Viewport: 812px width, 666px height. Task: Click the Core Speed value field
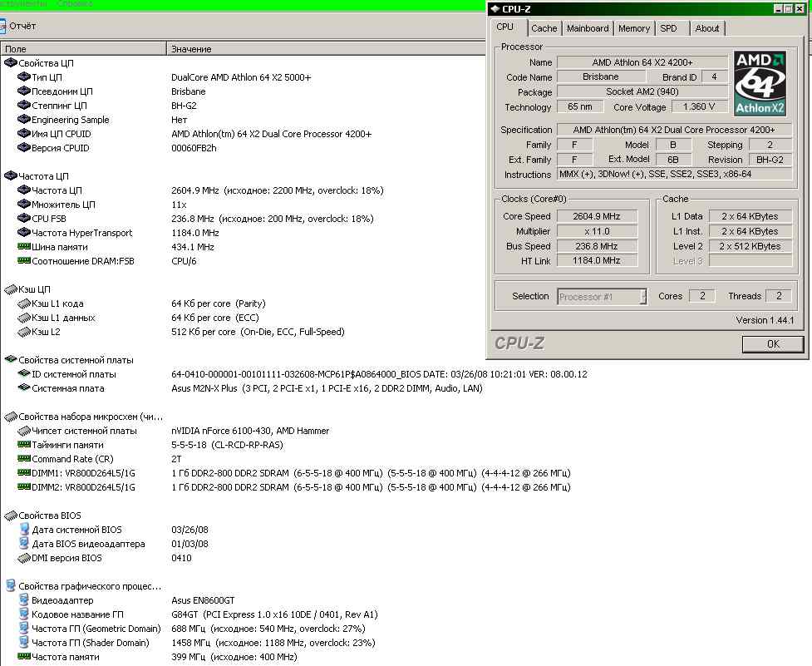597,216
